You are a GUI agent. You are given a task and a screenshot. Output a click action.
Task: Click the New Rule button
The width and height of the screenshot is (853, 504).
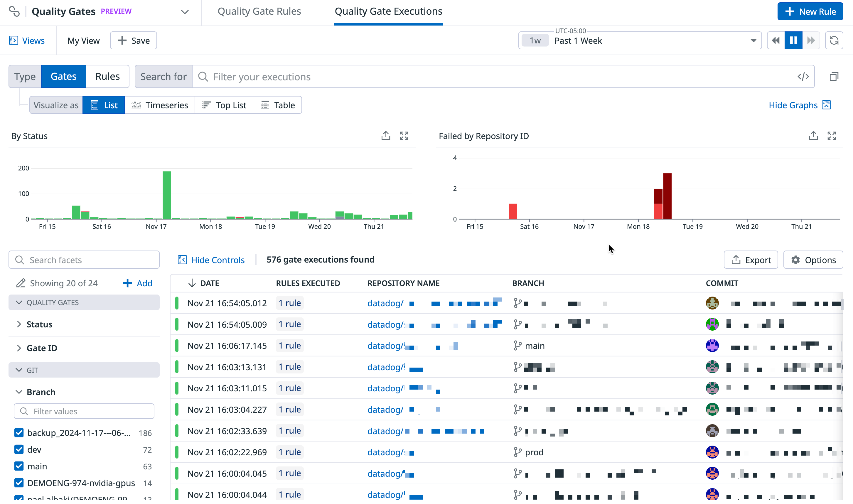coord(810,11)
